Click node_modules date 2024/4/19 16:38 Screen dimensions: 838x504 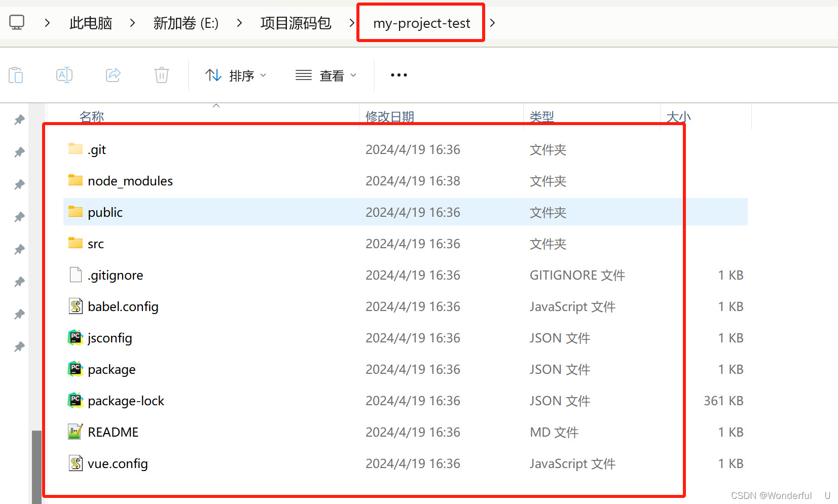[x=413, y=181]
